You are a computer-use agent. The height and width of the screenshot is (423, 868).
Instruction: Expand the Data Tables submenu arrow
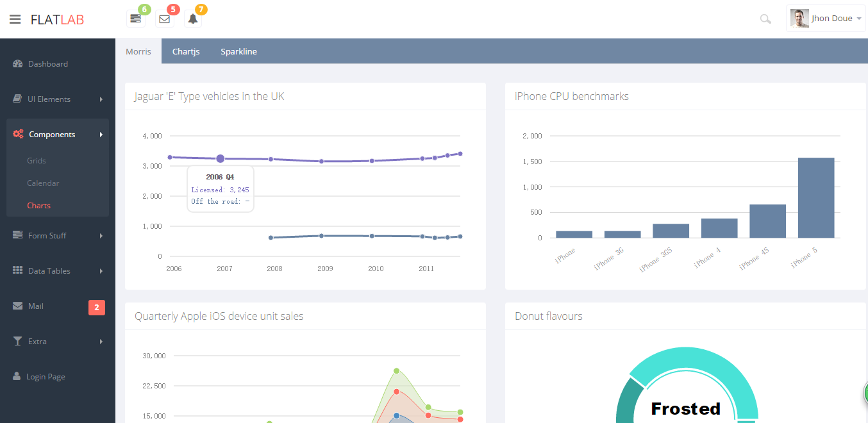tap(101, 271)
